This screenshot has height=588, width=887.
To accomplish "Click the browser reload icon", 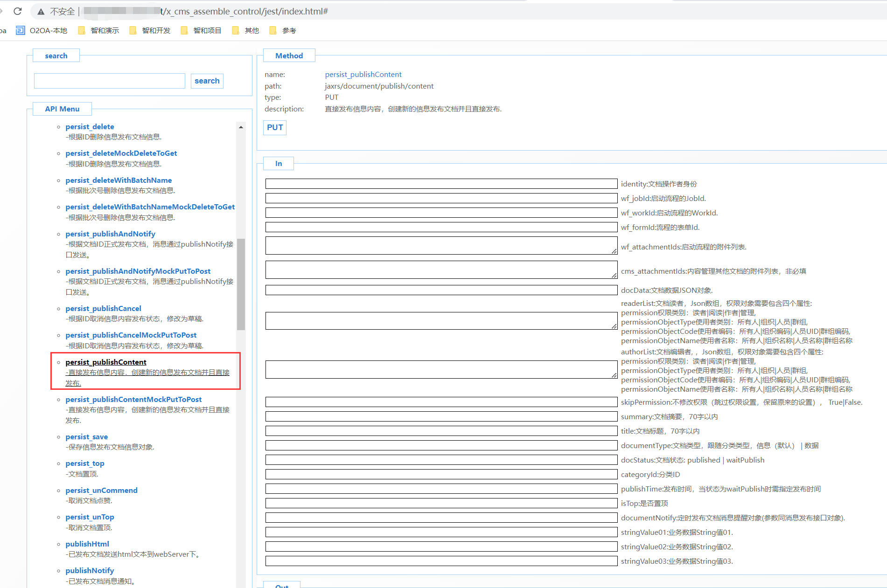I will [18, 11].
